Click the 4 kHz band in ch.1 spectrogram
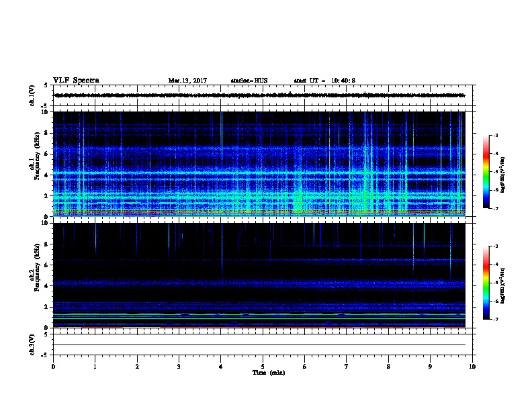Screen dimensions: 532x411 pos(259,174)
